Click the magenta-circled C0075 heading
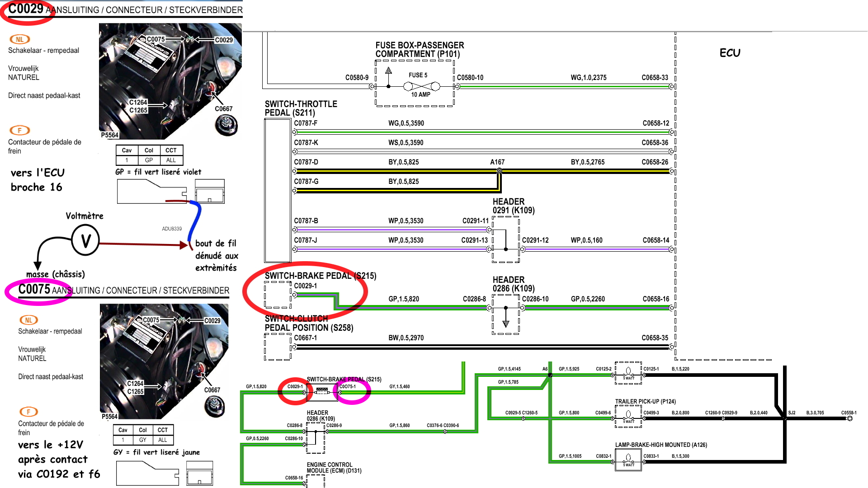 (x=34, y=289)
